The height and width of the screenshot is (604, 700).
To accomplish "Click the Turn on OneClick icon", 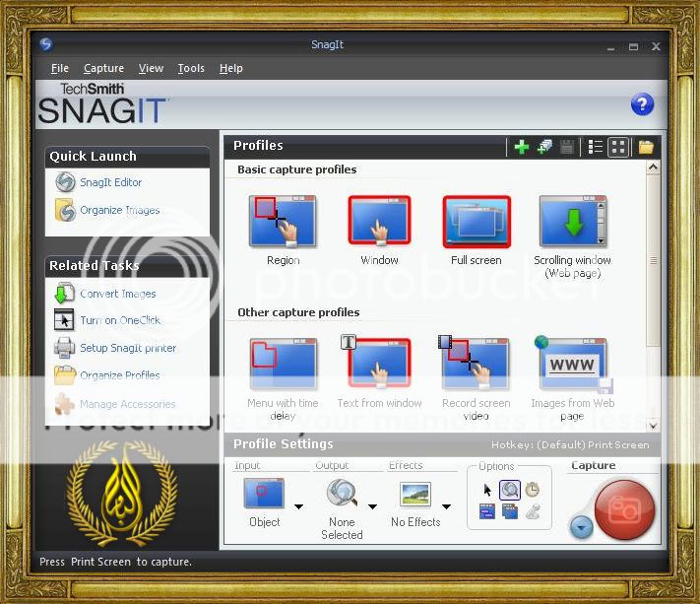I will coord(64,320).
